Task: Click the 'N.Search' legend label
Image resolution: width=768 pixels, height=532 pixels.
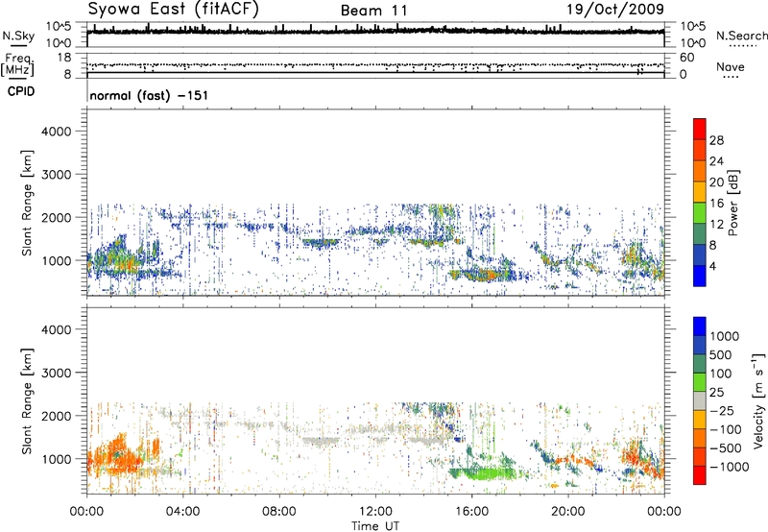Action: pyautogui.click(x=741, y=36)
